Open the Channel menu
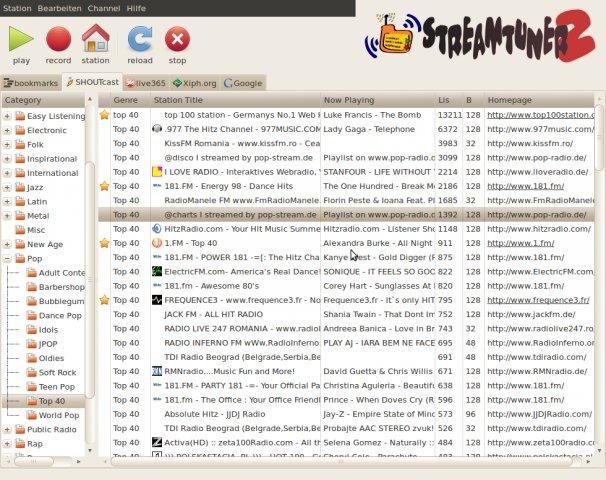This screenshot has height=480, width=606. tap(103, 7)
